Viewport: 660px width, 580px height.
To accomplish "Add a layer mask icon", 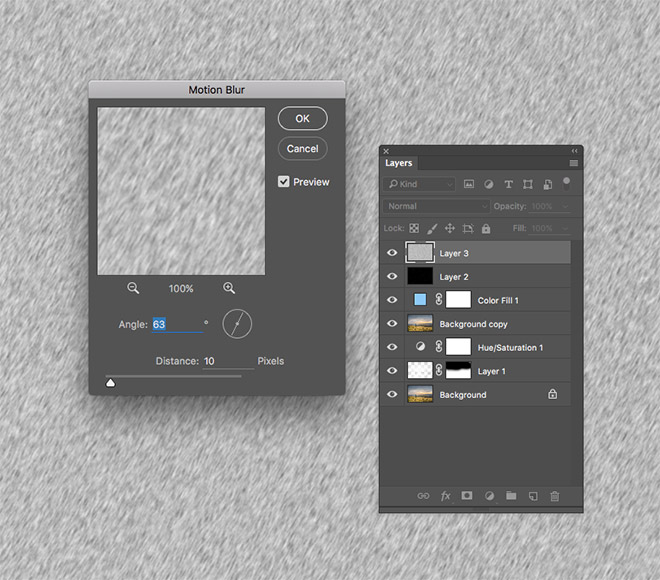I will pos(467,495).
